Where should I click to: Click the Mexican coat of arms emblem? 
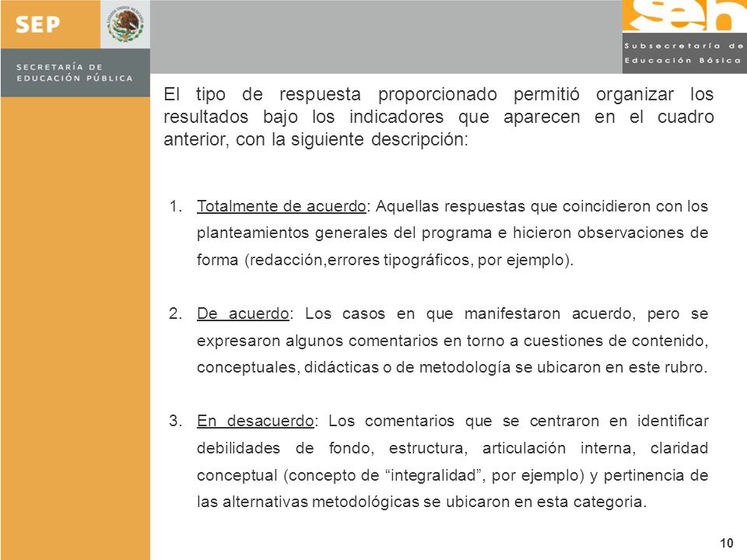point(125,24)
